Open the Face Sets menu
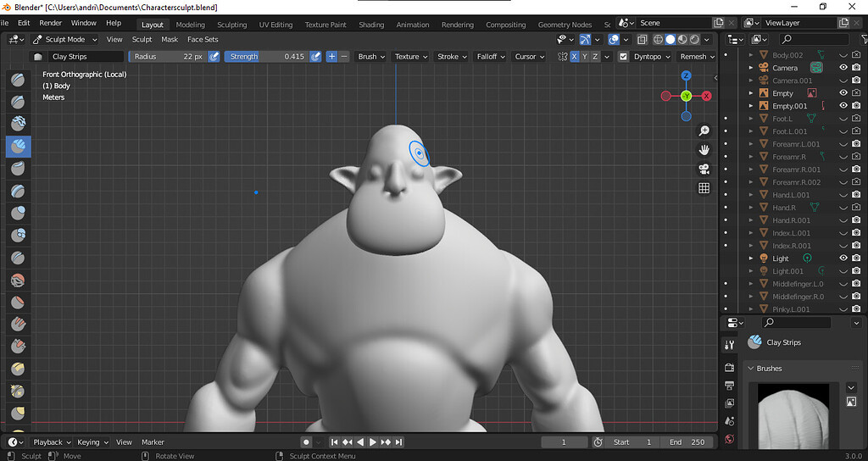 tap(203, 39)
